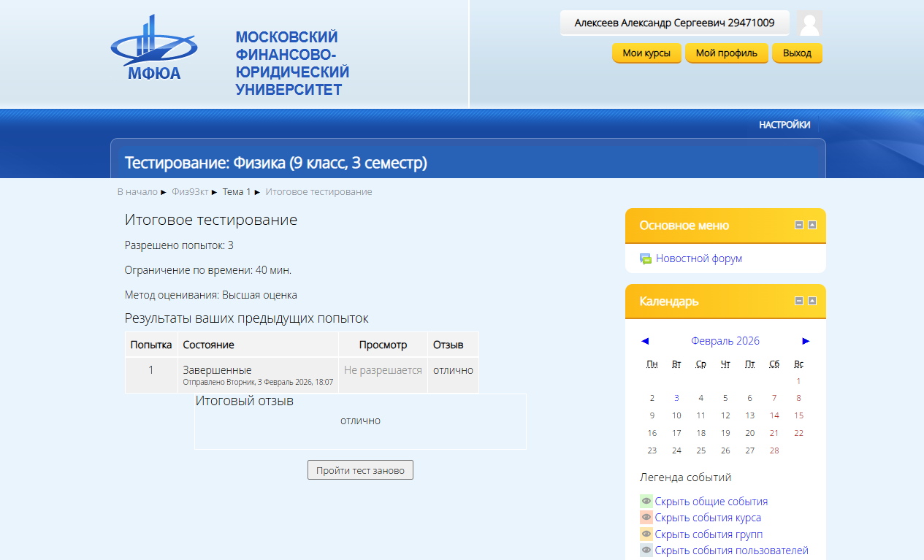Dock the Основное меню block
Screen dimensions: 924x560
[x=812, y=225]
